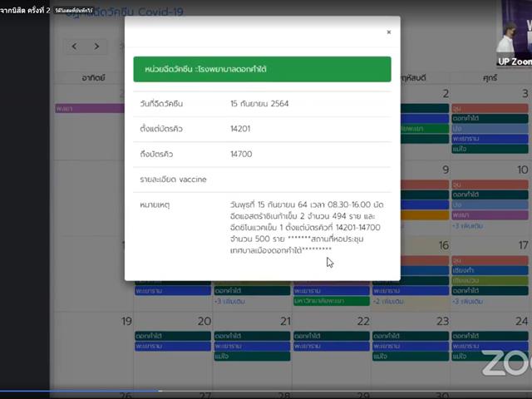Open the ดอกคำใต้ event on Monday 20
Screen dimensions: 532x399
point(173,336)
